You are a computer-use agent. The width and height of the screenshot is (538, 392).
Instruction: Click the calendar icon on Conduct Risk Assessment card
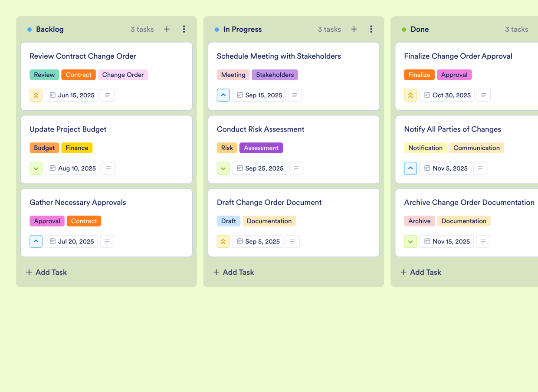coord(239,168)
